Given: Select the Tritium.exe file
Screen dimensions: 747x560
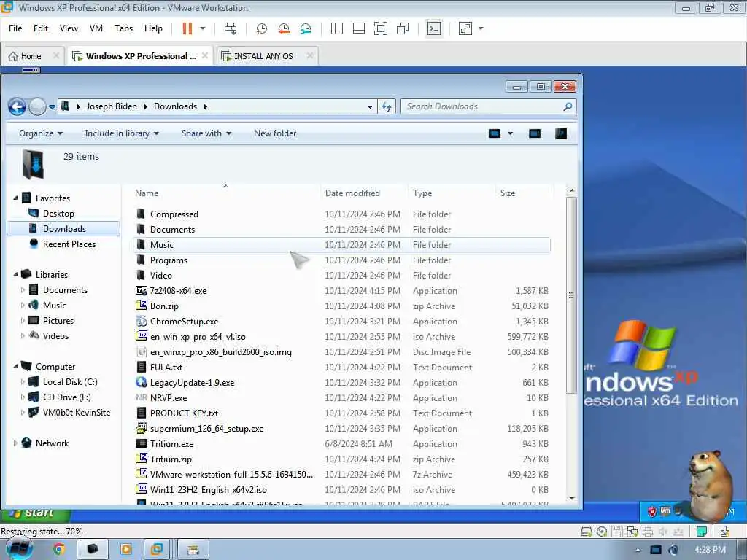Looking at the screenshot, I should (x=171, y=444).
